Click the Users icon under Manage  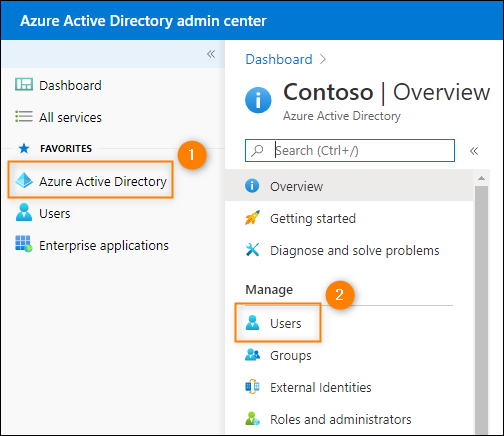[252, 323]
